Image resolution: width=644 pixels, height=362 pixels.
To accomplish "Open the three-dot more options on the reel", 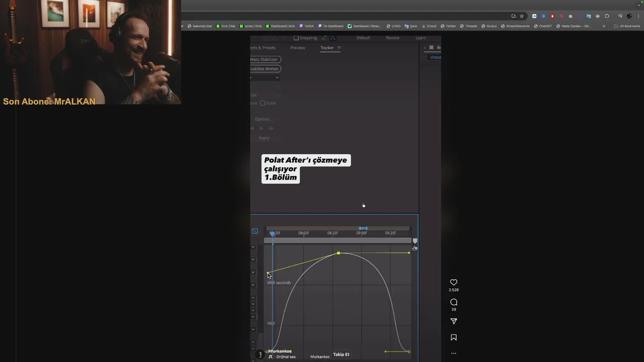I will [453, 353].
